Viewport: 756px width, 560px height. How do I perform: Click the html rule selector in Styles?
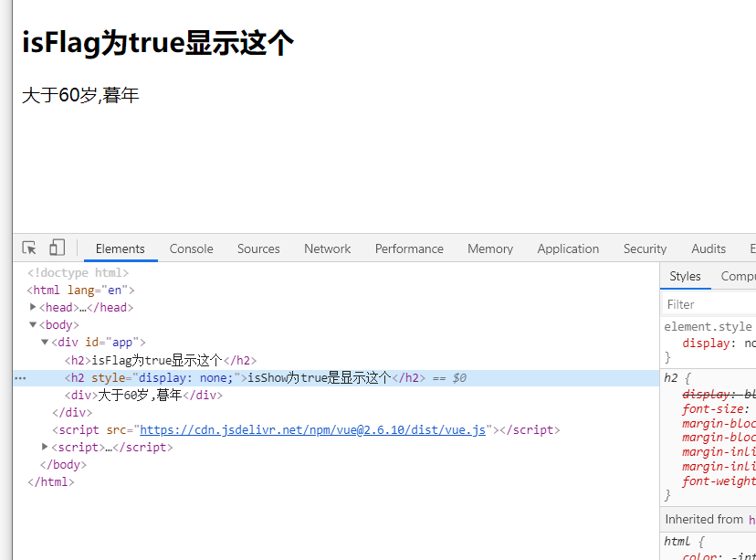677,542
